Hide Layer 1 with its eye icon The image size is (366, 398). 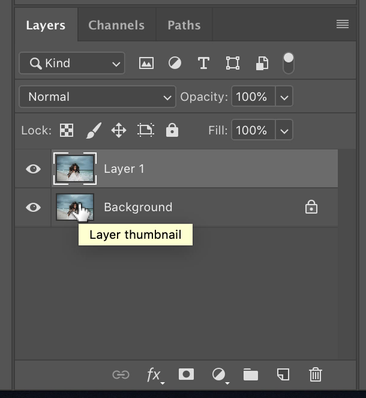pos(33,169)
